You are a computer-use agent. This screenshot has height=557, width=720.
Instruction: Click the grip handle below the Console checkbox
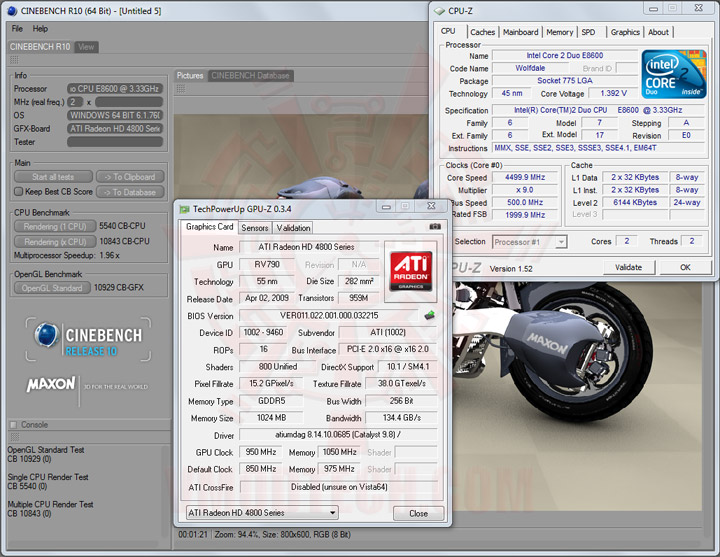[x=14, y=437]
